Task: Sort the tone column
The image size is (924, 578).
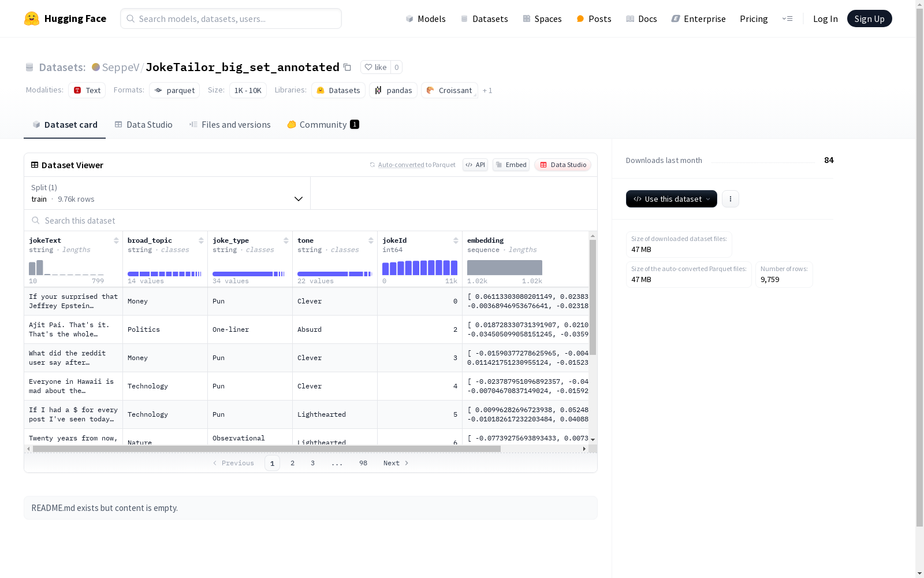Action: click(371, 240)
